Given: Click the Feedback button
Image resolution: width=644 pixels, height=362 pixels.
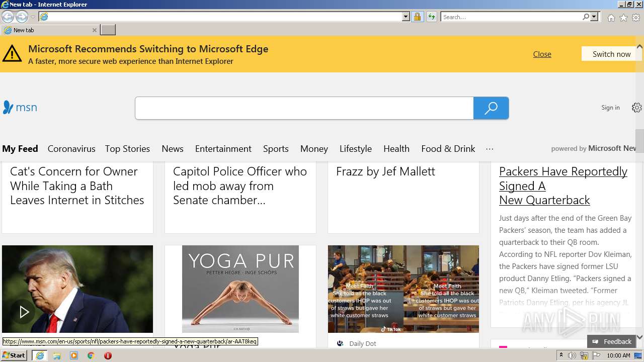Looking at the screenshot, I should (612, 341).
